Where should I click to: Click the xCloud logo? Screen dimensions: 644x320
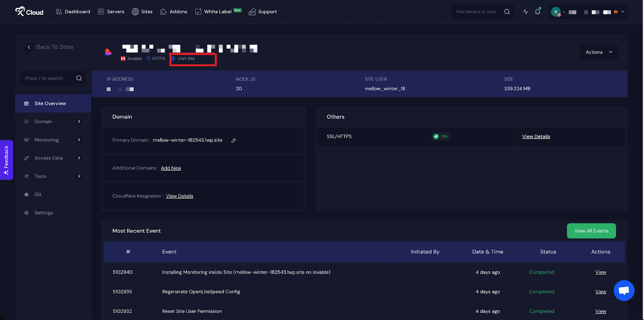(x=29, y=12)
